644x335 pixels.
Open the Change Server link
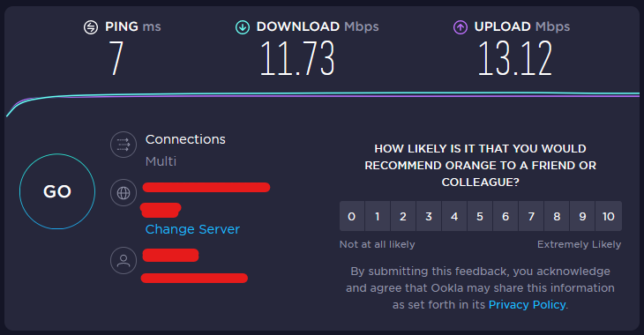(192, 229)
